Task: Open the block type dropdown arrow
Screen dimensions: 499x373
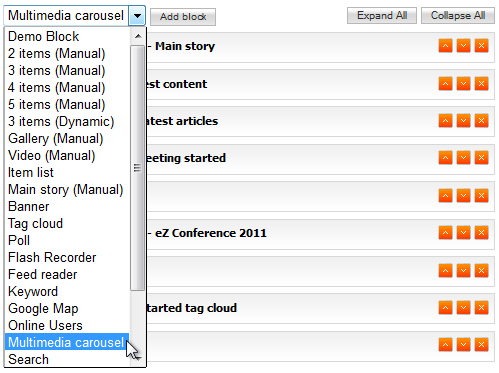Action: click(137, 16)
